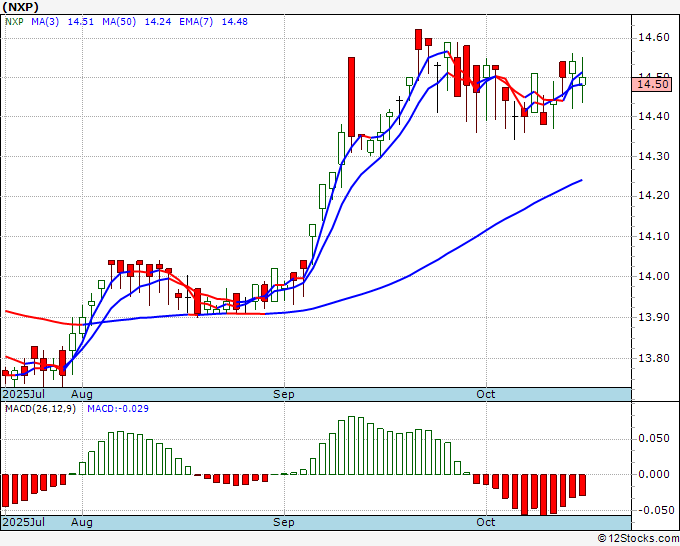Click the 14.40 price axis label
This screenshot has width=680, height=546.
click(654, 116)
